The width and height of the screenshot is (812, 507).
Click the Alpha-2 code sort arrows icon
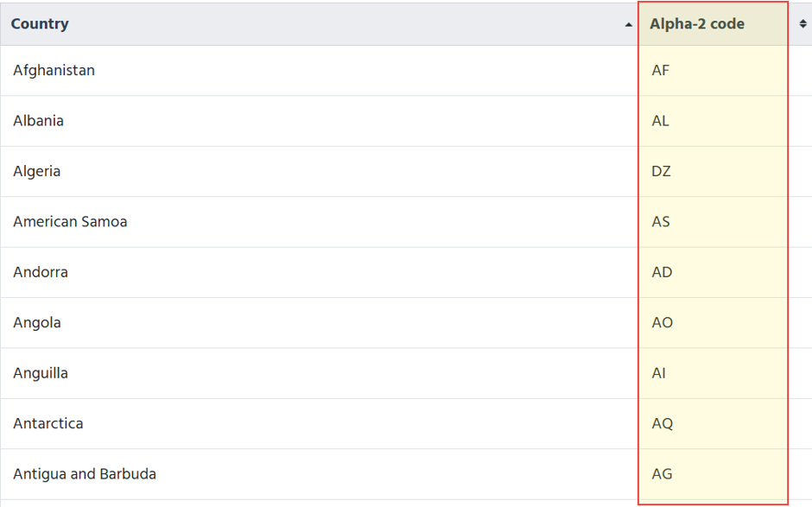tap(802, 24)
